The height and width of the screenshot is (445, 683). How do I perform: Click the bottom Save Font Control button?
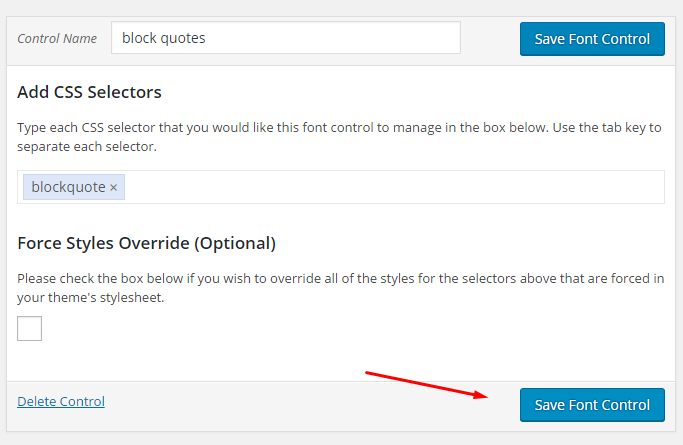click(592, 405)
